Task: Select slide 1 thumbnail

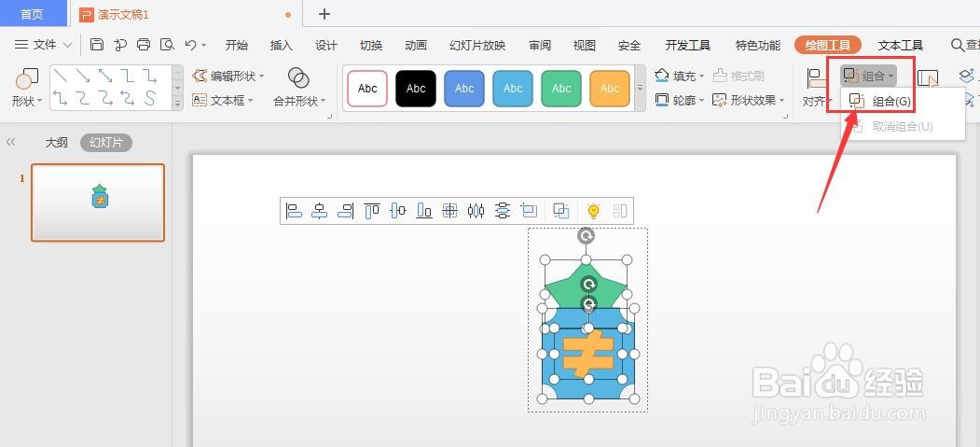Action: click(98, 203)
